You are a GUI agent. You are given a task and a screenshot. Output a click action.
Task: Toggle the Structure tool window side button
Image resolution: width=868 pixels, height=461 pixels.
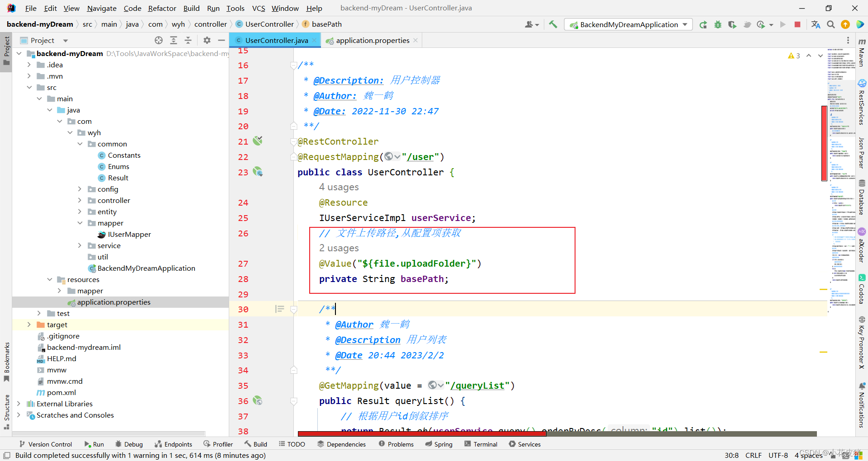tap(6, 412)
